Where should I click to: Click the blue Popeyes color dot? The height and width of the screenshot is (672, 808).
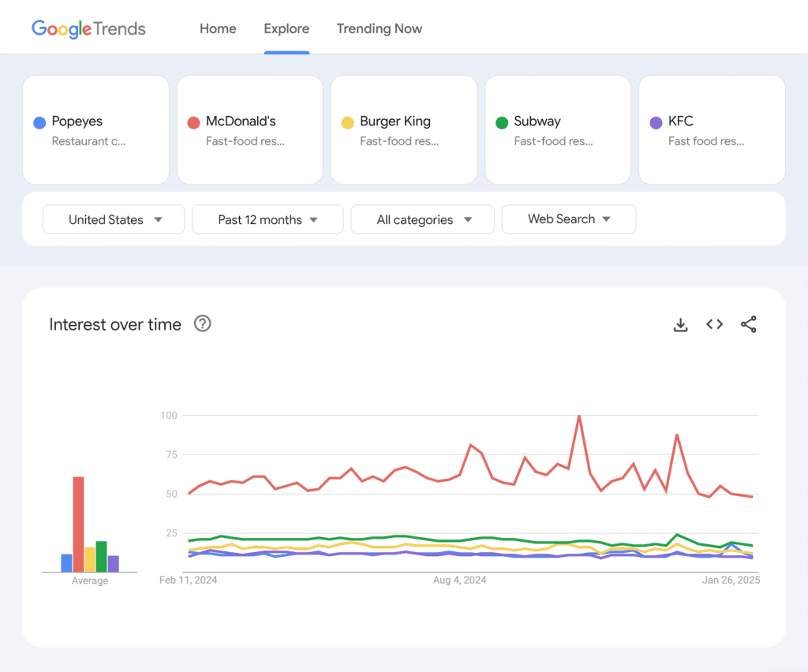pyautogui.click(x=39, y=122)
